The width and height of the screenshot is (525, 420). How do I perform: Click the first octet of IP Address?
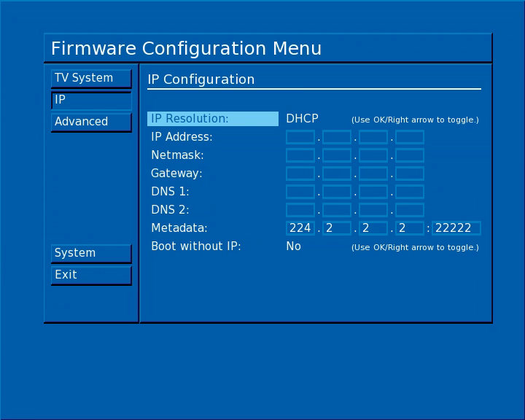(x=300, y=137)
